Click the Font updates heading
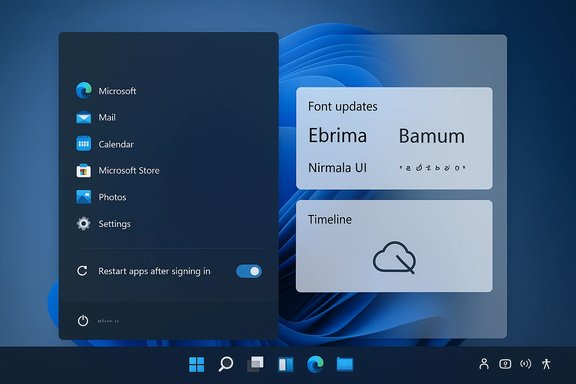The width and height of the screenshot is (576, 384). 343,107
